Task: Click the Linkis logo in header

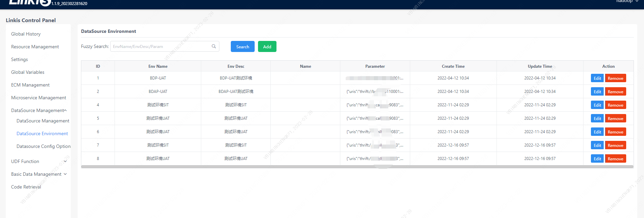Action: coord(30,3)
